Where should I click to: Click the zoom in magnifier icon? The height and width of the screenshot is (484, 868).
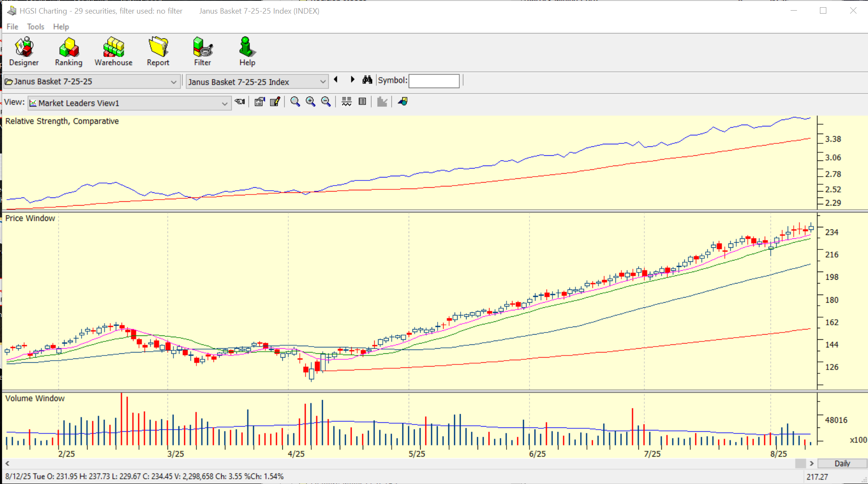pos(310,102)
